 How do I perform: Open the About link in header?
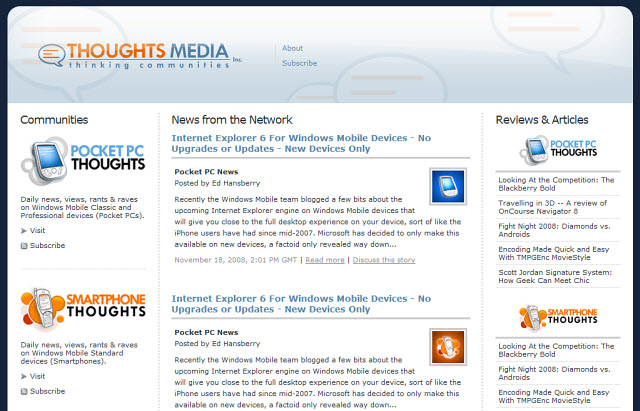292,48
